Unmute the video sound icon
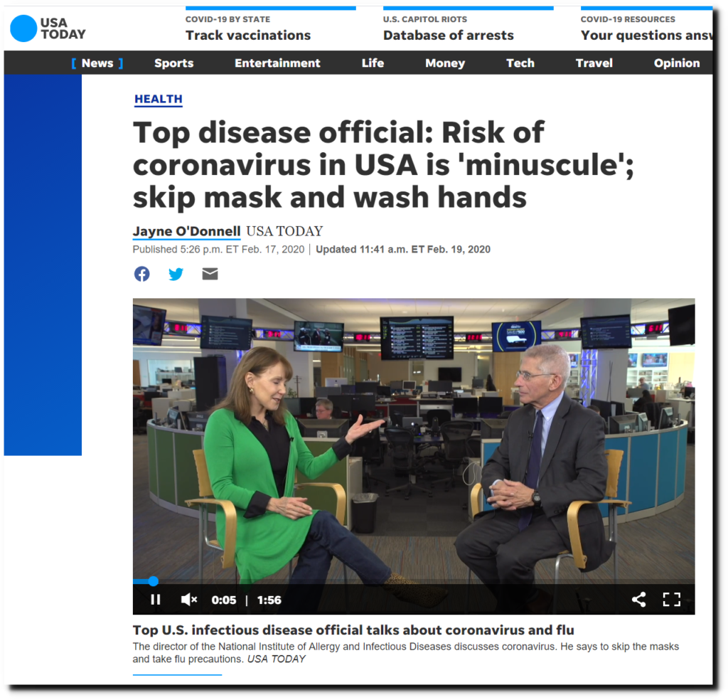 coord(189,600)
